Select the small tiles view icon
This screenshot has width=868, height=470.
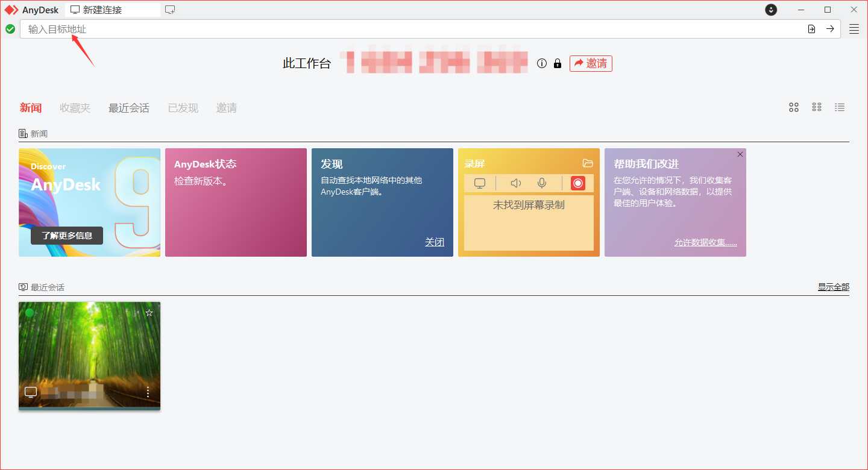tap(817, 107)
